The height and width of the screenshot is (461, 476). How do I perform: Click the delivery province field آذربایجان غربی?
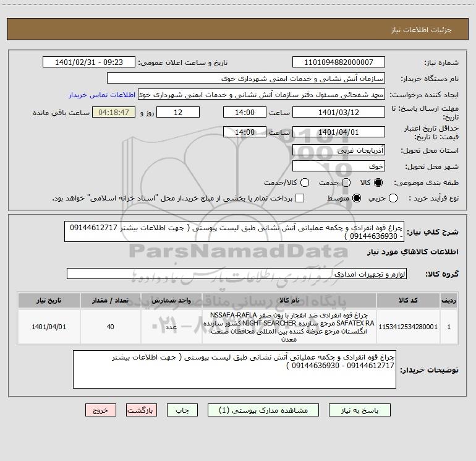339,150
